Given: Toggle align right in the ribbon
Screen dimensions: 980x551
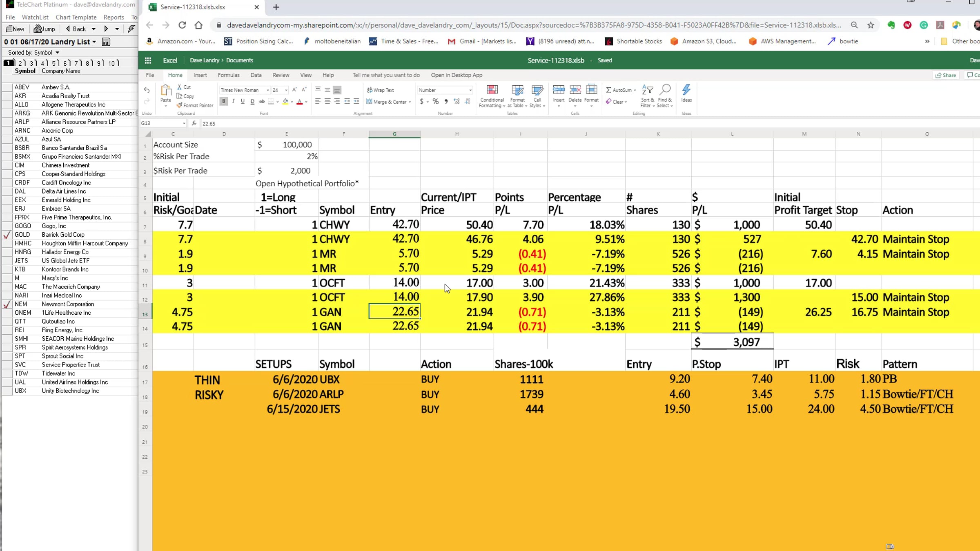Looking at the screenshot, I should click(x=337, y=101).
